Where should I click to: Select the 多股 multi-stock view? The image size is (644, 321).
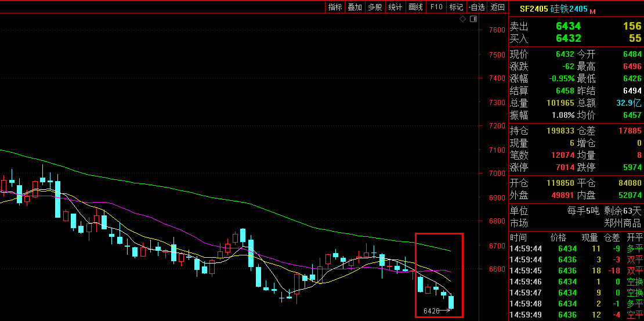pos(375,7)
